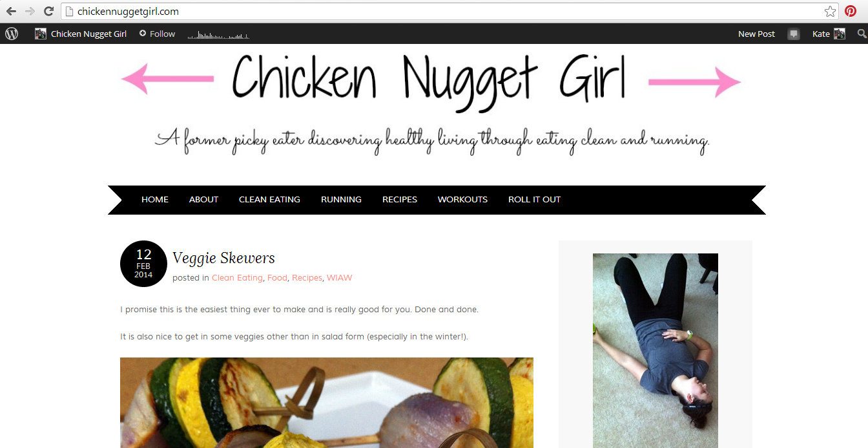Open the Recipes navigation item
The image size is (868, 448).
(400, 199)
